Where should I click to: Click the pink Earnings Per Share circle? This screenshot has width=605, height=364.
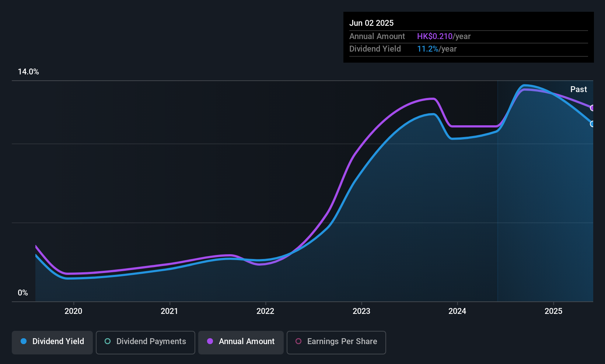pos(298,341)
